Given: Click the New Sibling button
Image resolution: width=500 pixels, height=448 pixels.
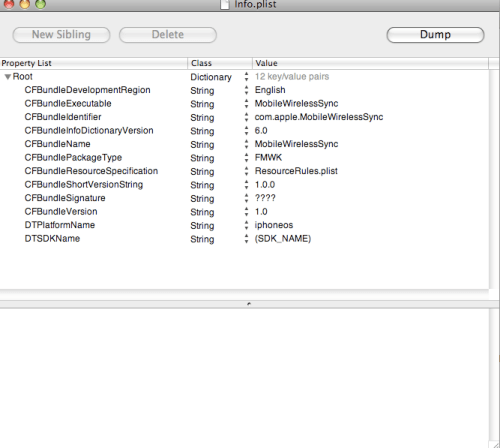Looking at the screenshot, I should (x=61, y=35).
